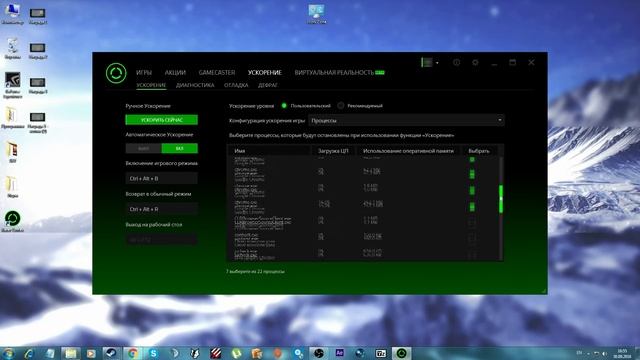Sort processes by the Имя column
Viewport: 640px width, 360px height.
click(240, 151)
